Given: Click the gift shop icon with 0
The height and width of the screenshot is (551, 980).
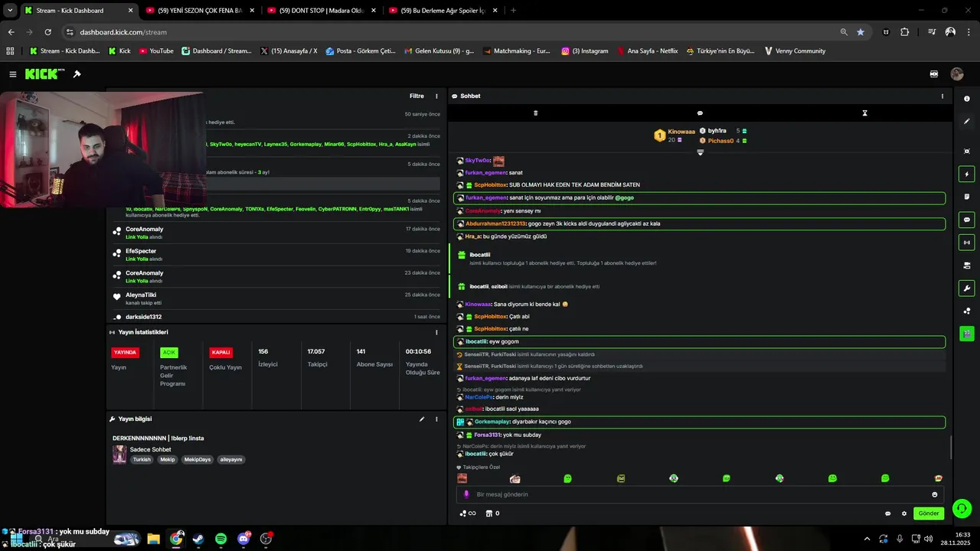Looking at the screenshot, I should pyautogui.click(x=492, y=514).
